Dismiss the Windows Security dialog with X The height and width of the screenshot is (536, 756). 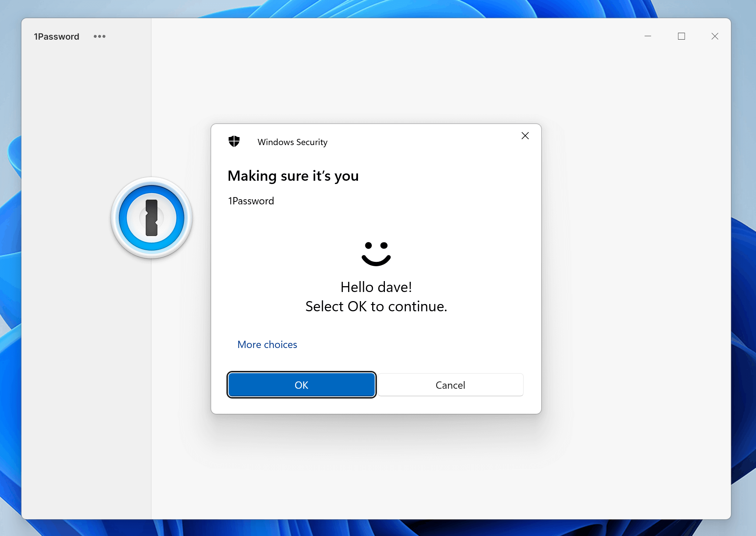click(x=525, y=136)
